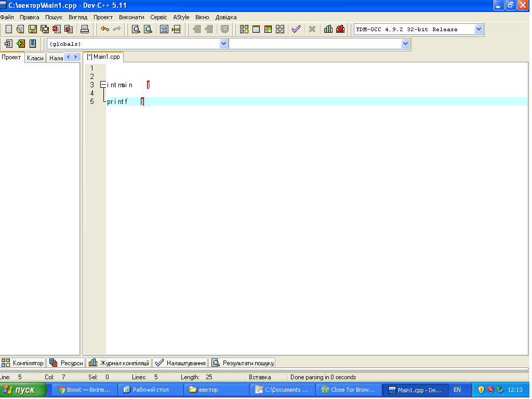Open the Виконати menu
This screenshot has height=399, width=532.
[x=131, y=17]
